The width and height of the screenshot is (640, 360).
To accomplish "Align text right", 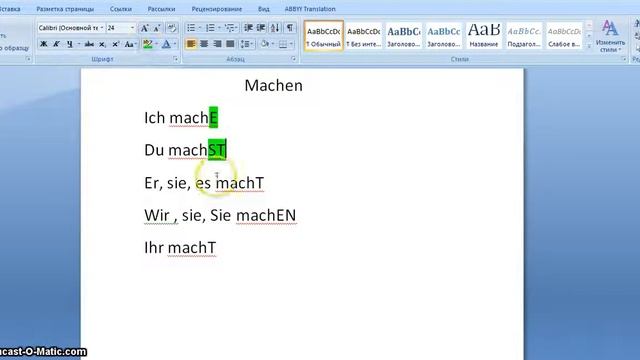I will (217, 44).
